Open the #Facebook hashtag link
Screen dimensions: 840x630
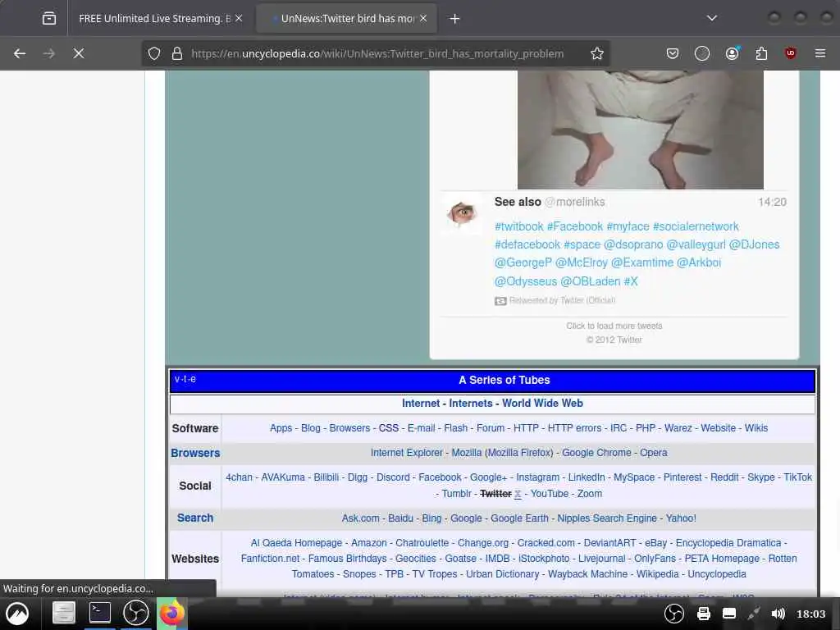click(x=575, y=226)
